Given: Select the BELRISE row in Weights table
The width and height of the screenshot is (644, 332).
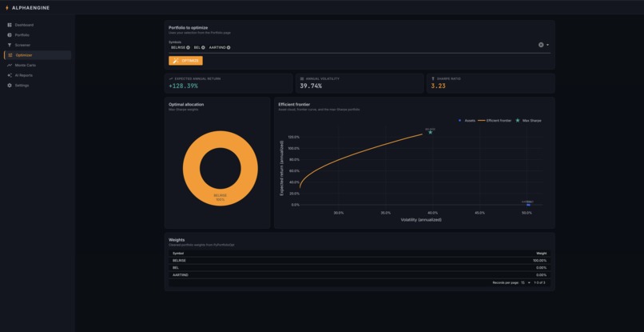Looking at the screenshot, I should [360, 261].
